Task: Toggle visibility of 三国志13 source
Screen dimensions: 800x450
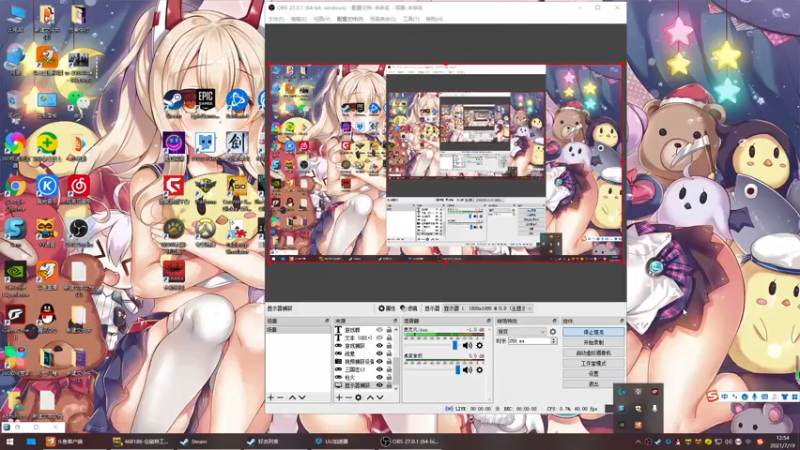Action: click(x=379, y=369)
